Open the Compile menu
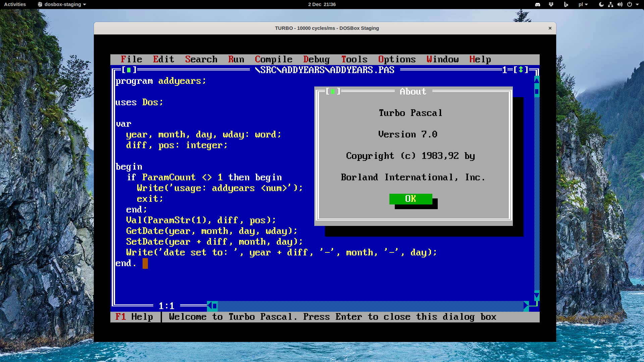This screenshot has height=362, width=644. pos(273,59)
